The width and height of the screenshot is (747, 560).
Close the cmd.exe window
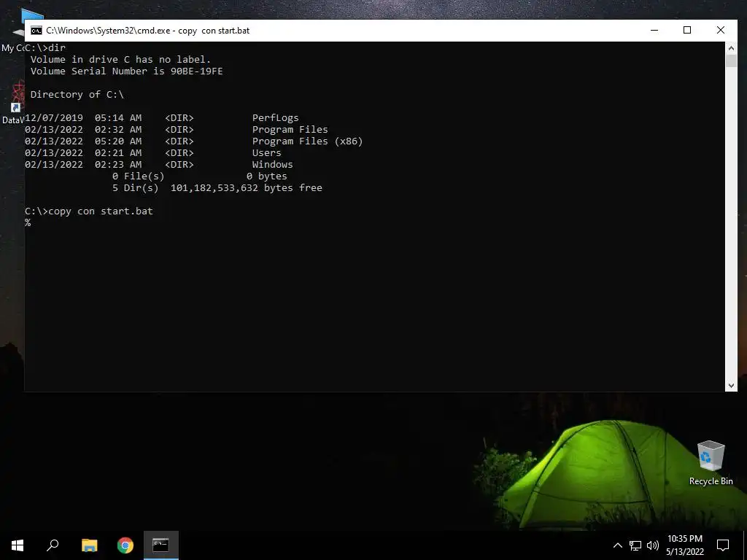point(720,30)
